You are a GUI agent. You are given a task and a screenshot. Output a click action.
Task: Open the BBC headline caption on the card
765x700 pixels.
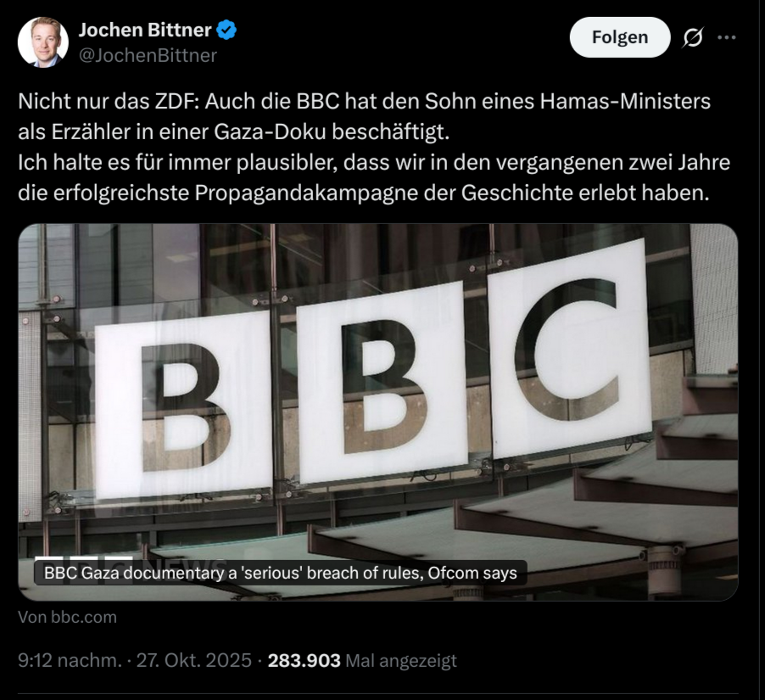[x=280, y=573]
